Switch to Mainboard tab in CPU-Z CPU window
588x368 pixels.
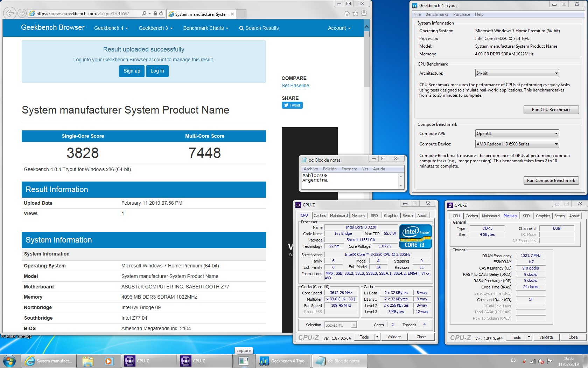[339, 216]
